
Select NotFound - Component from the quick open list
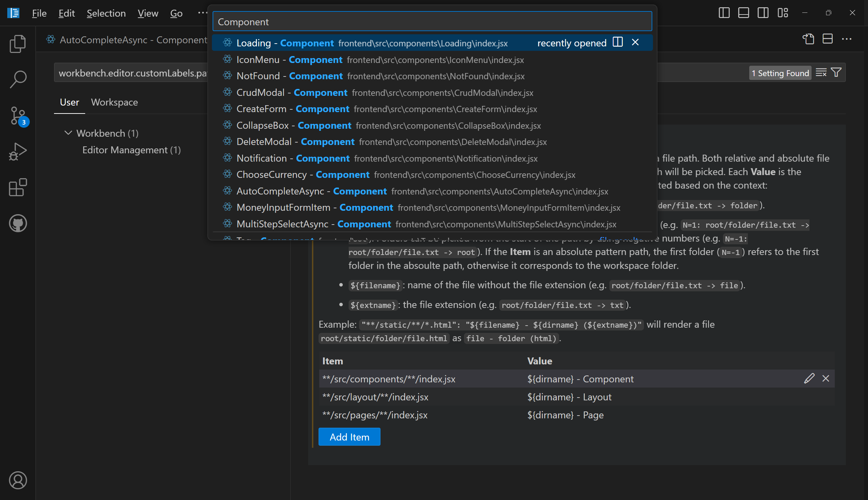(x=346, y=76)
